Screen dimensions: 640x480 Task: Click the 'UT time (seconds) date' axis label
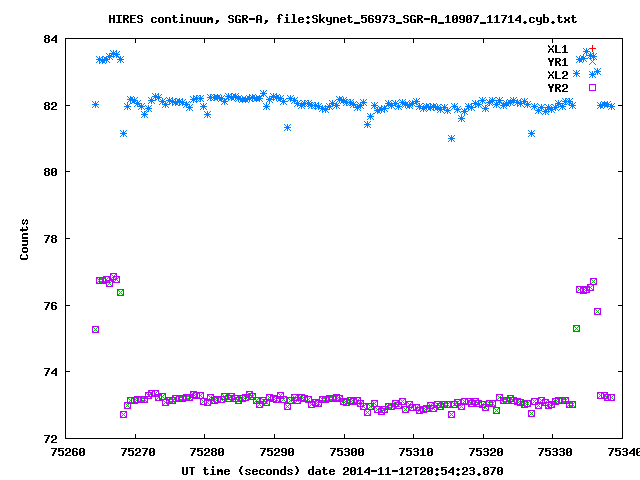coord(342,471)
